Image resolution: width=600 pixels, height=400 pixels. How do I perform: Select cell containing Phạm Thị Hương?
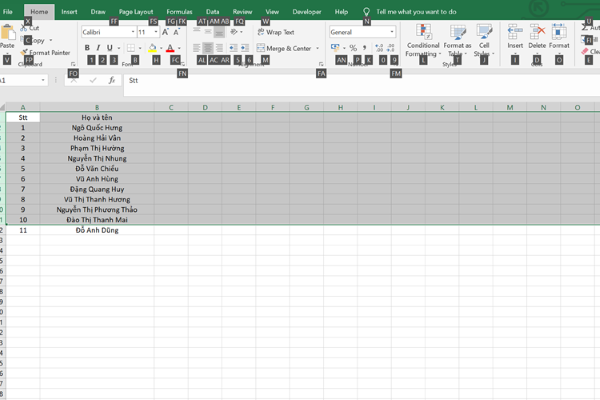coord(97,148)
